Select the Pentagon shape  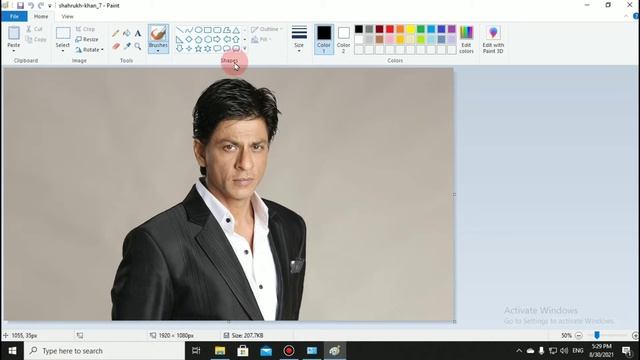pyautogui.click(x=198, y=40)
